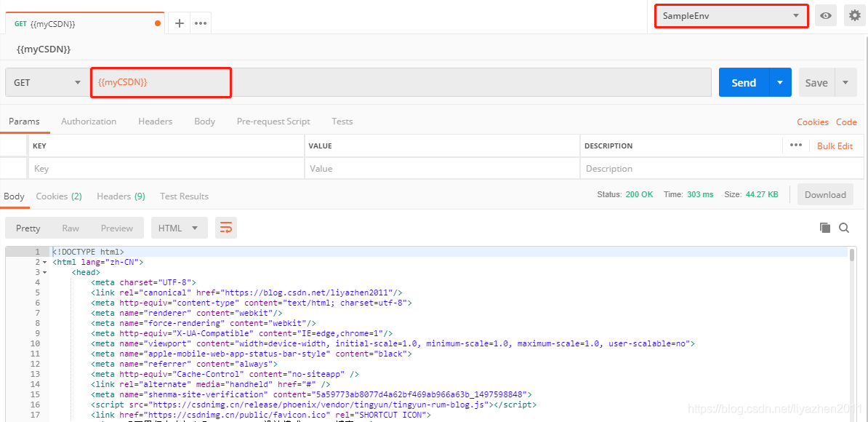
Task: Search the response body magnifier icon
Action: [x=843, y=228]
